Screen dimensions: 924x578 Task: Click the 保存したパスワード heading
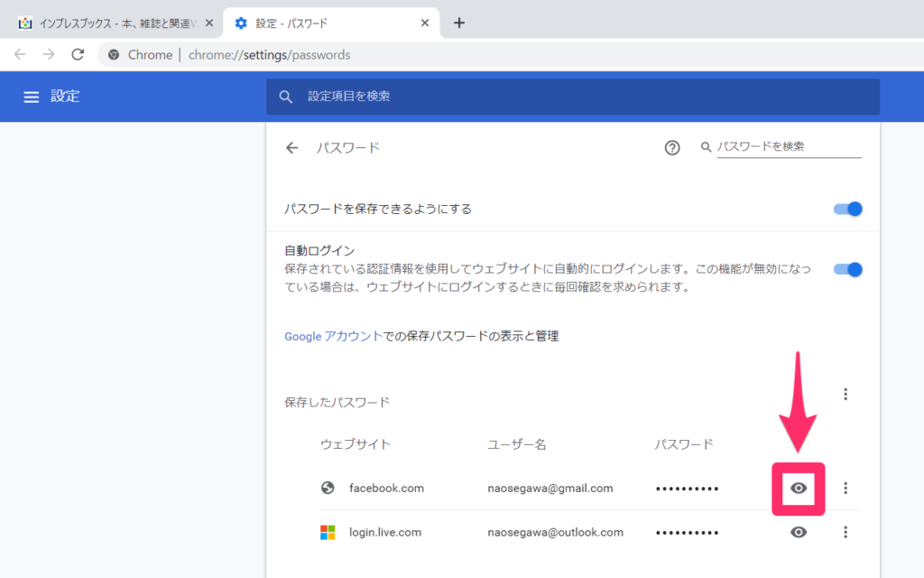click(x=337, y=403)
